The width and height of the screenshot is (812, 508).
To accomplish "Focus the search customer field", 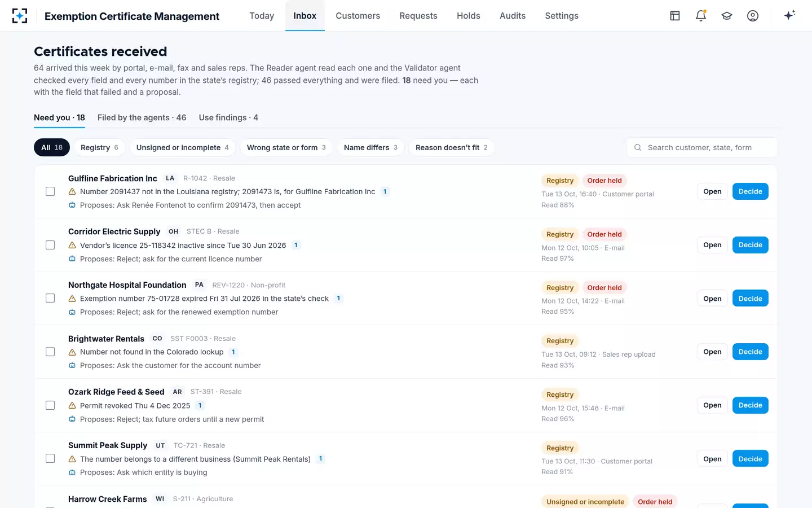I will point(701,147).
